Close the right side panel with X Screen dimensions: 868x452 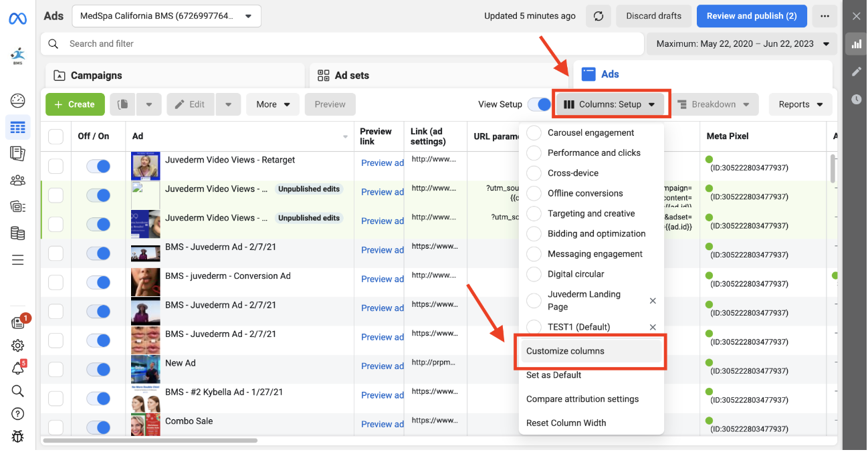point(856,16)
